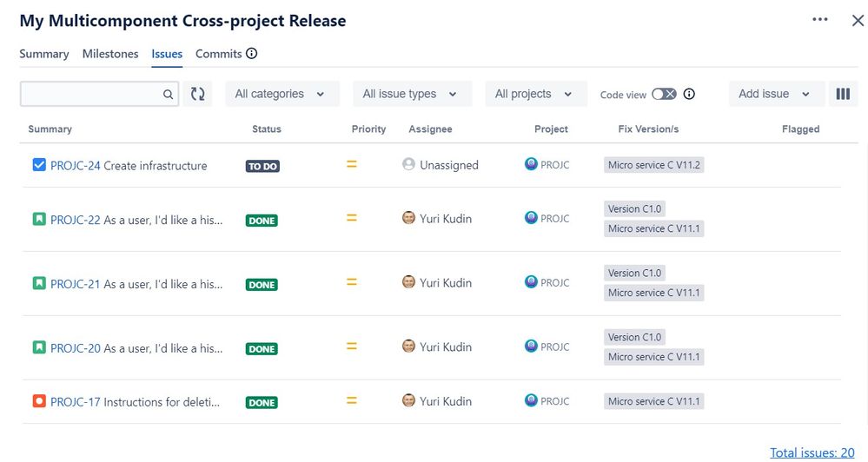The width and height of the screenshot is (868, 462).
Task: Click the Assignee column header
Action: pos(430,129)
